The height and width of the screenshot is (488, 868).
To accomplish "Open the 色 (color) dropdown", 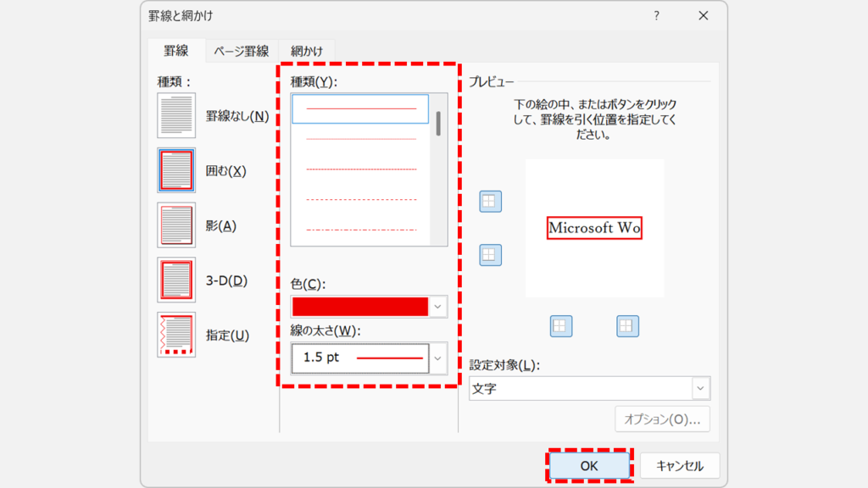I will pyautogui.click(x=437, y=306).
